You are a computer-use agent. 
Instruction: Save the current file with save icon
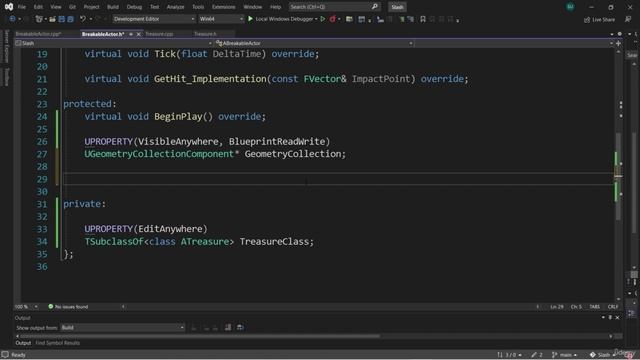point(62,19)
